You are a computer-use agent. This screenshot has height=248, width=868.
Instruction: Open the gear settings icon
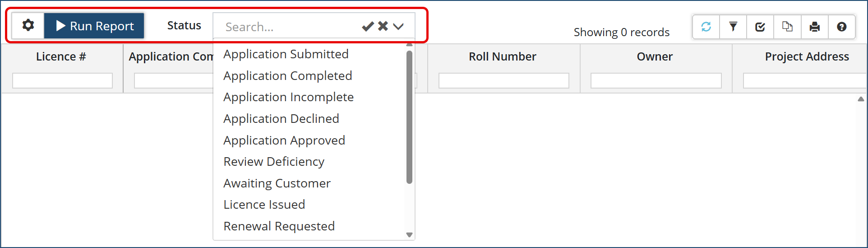pyautogui.click(x=28, y=26)
